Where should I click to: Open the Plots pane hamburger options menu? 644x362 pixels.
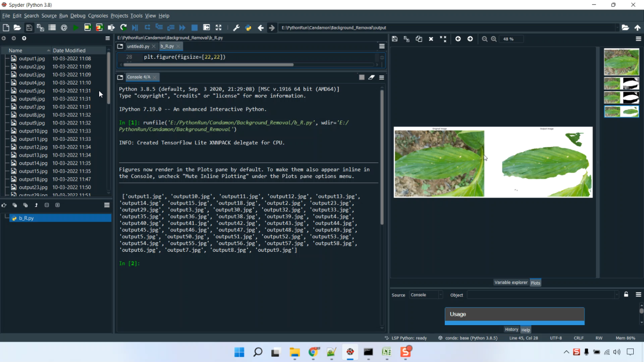(x=638, y=39)
